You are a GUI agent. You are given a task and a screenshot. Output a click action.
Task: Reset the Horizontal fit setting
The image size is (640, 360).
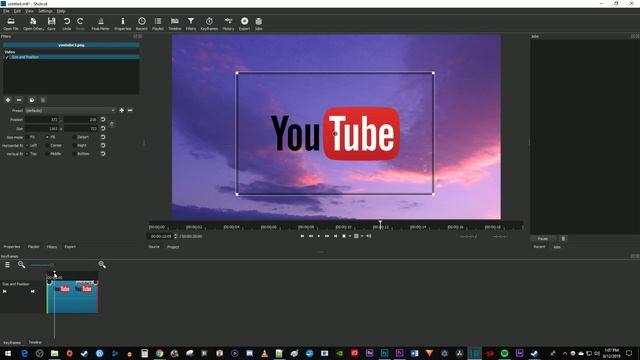point(103,145)
